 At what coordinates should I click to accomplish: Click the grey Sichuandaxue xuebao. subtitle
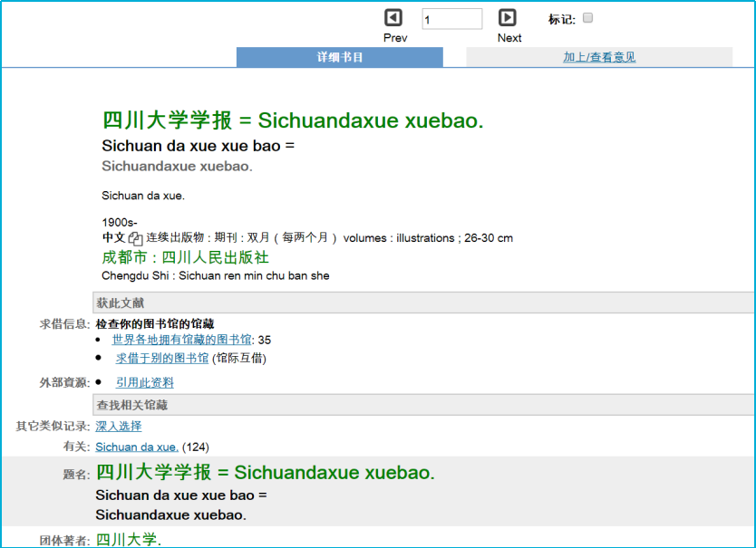pyautogui.click(x=177, y=167)
